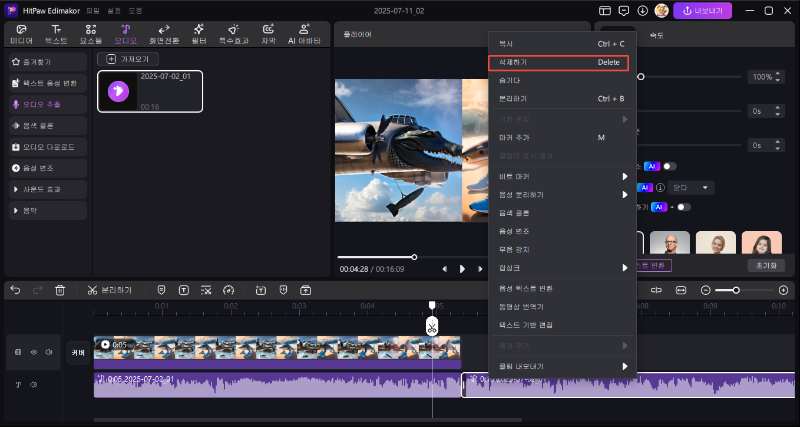Click the trash delete icon in timeline toolbar
This screenshot has width=800, height=427.
(x=60, y=290)
